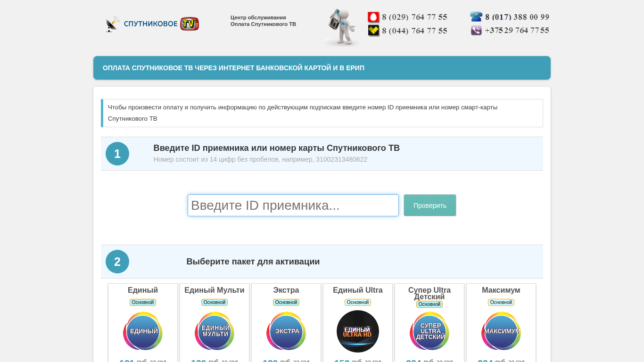The image size is (644, 362).
Task: Open the Центр обслуживания Оплата Спутникового ТВ link
Action: tap(263, 21)
